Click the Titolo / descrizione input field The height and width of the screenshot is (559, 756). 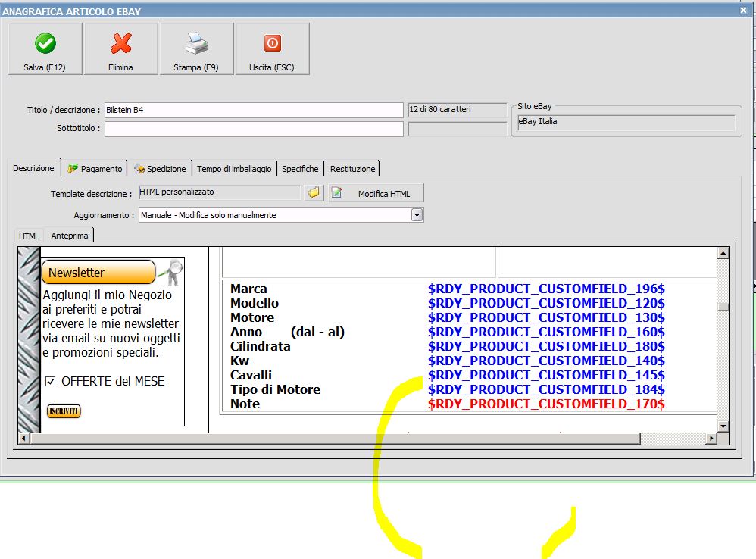click(254, 110)
